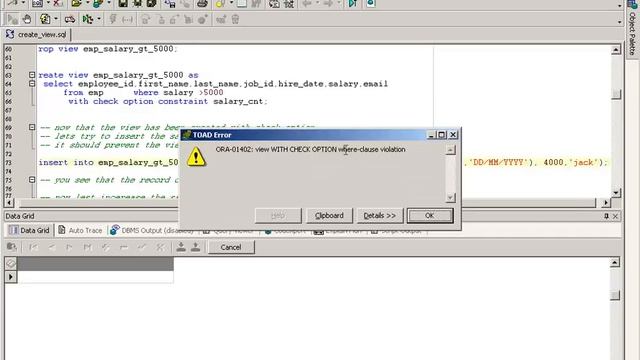This screenshot has height=360, width=640.
Task: Click error message scroll-down arrow in dialog
Action: pos(450,198)
